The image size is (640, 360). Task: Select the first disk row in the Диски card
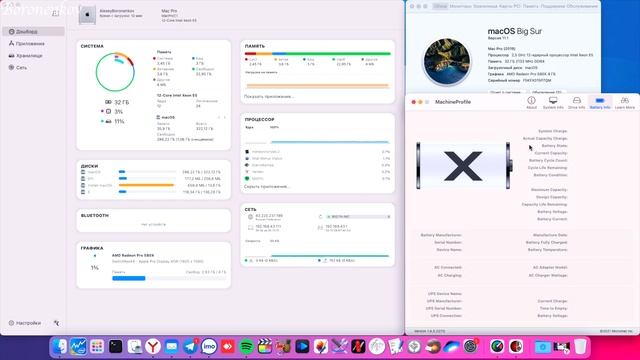[x=151, y=172]
